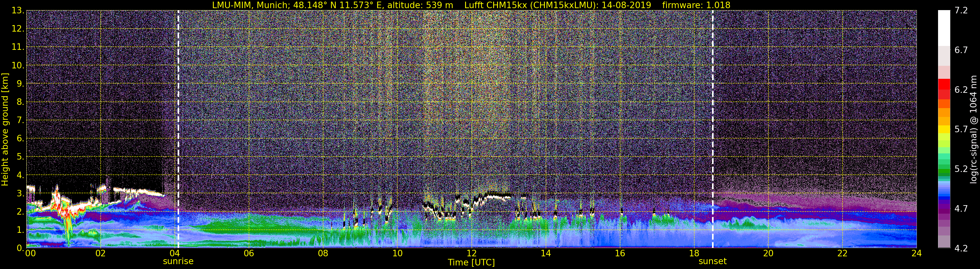Click the '14' time axis tick label
Screen dimensions: 980x269
[x=545, y=253]
